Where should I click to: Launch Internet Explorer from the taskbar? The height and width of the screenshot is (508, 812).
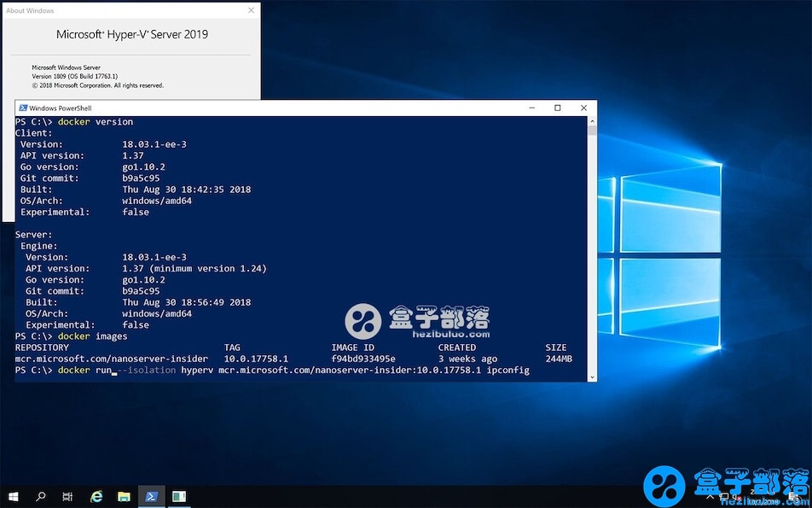pyautogui.click(x=96, y=497)
